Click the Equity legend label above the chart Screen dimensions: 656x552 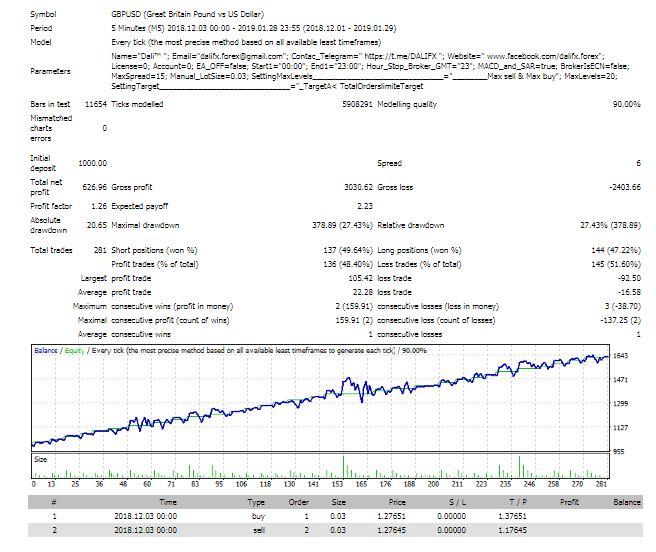73,350
